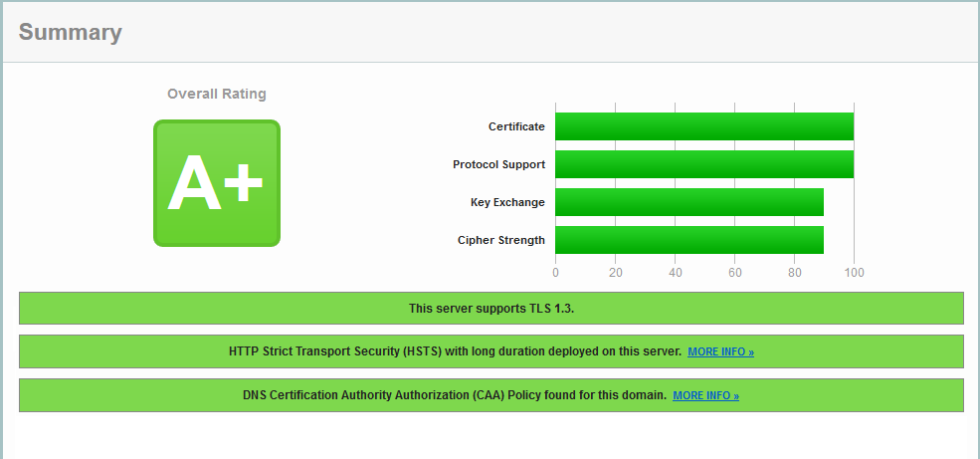Click the Overall Rating label
This screenshot has width=980, height=459.
pos(216,94)
